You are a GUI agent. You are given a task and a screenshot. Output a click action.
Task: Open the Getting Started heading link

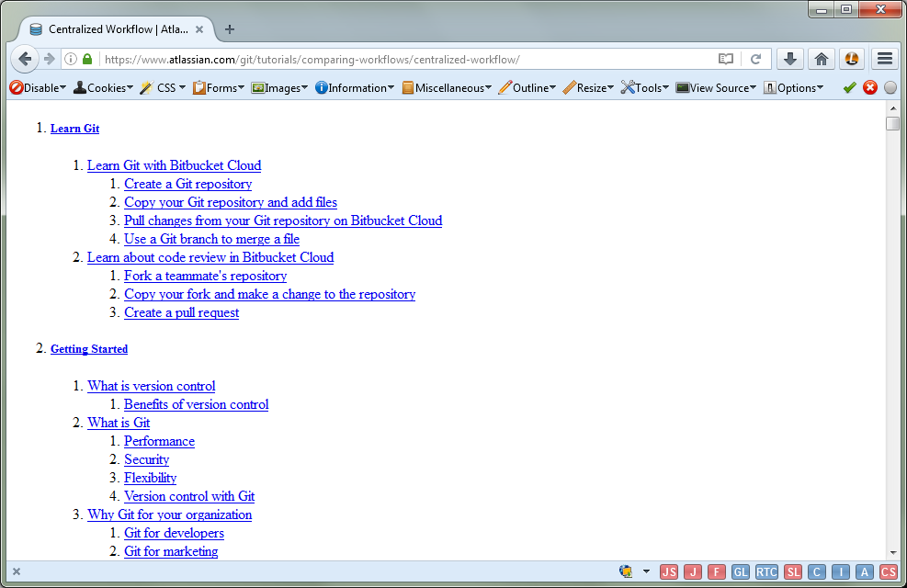coord(89,349)
